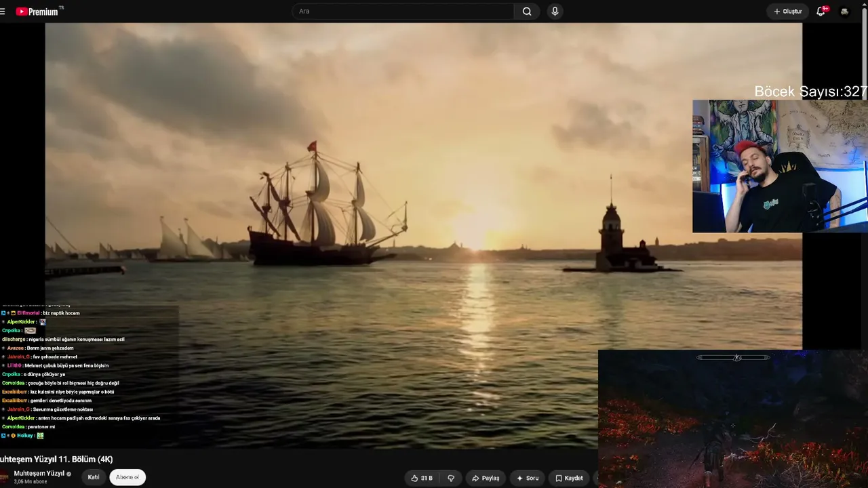This screenshot has height=488, width=868.
Task: Open the Muhteşem Yüzyıl channel name link
Action: pos(39,473)
